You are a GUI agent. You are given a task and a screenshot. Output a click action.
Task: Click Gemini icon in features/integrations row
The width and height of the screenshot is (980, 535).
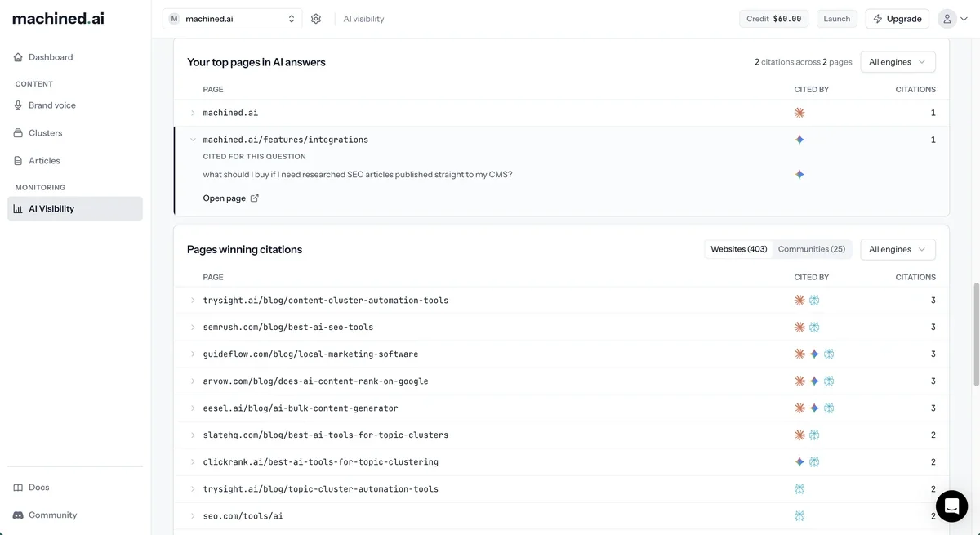800,140
